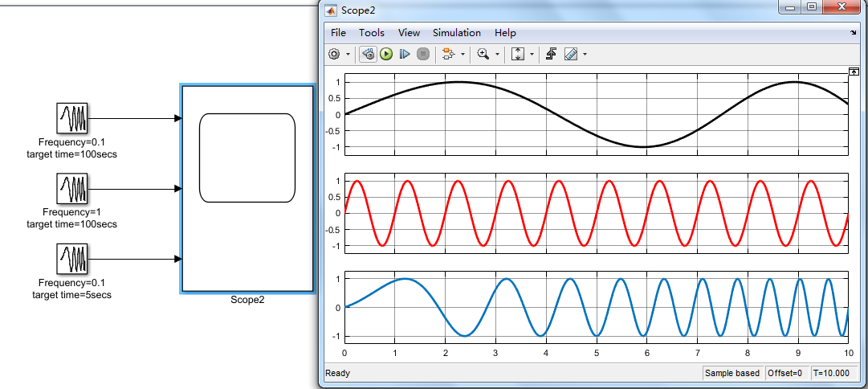Click the blue chirp signal plot axes
This screenshot has height=389, width=868.
[596, 308]
